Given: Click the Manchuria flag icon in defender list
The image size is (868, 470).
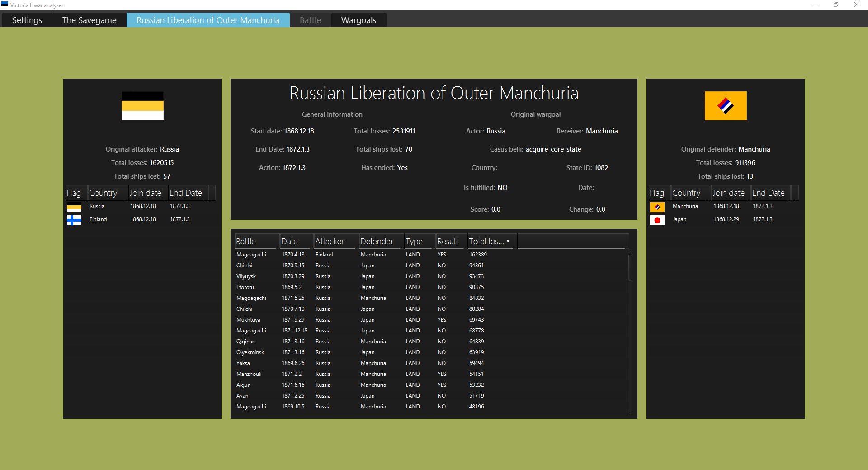Looking at the screenshot, I should coord(657,207).
